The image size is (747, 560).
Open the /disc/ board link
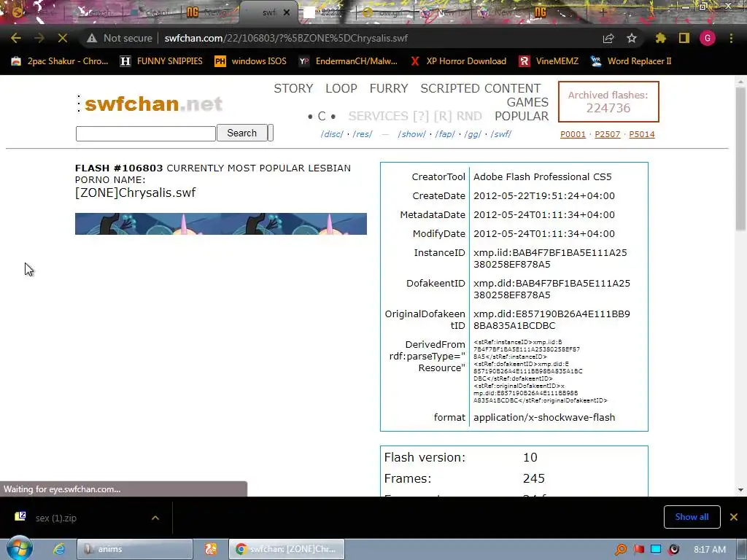pos(332,134)
